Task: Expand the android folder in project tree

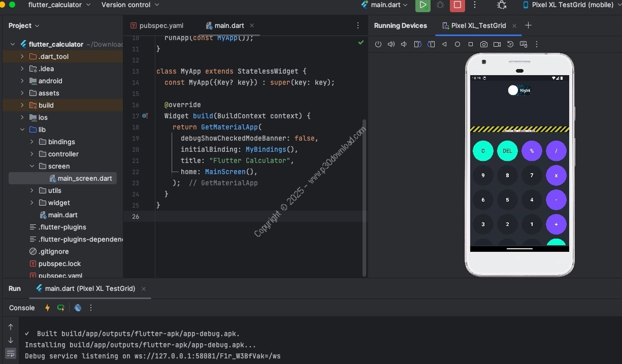Action: click(22, 81)
